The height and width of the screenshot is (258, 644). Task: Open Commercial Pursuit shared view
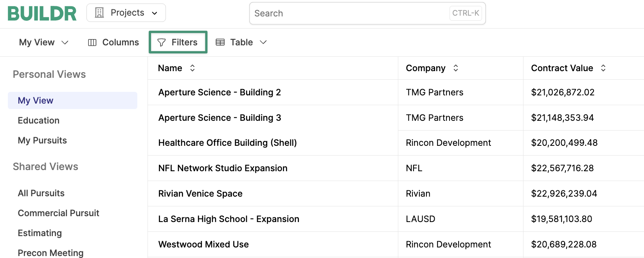pos(59,213)
